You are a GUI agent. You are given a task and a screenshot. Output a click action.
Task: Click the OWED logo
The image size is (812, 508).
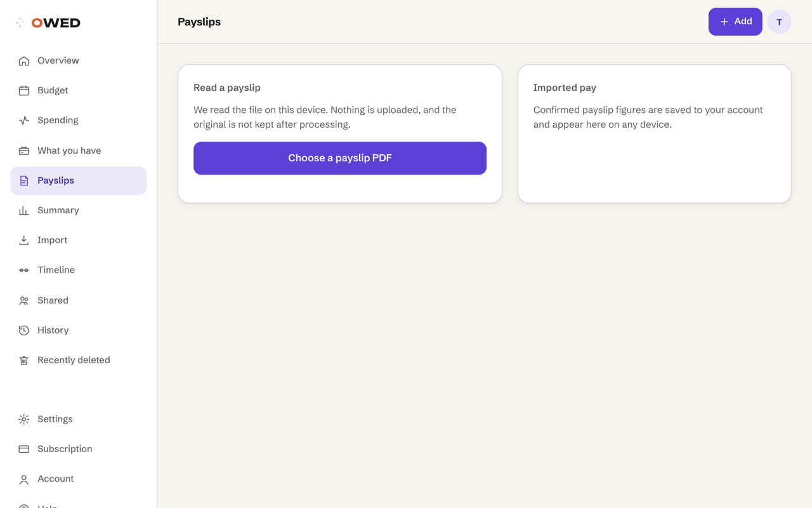(48, 23)
